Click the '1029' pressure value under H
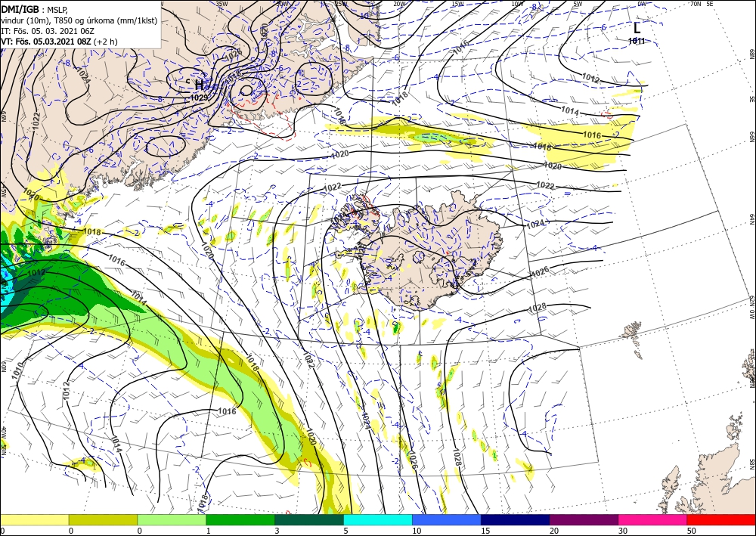The width and height of the screenshot is (756, 536). tap(199, 98)
